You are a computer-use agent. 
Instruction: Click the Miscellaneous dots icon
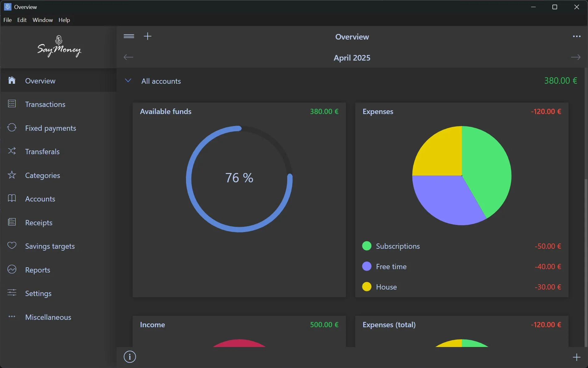pyautogui.click(x=12, y=317)
